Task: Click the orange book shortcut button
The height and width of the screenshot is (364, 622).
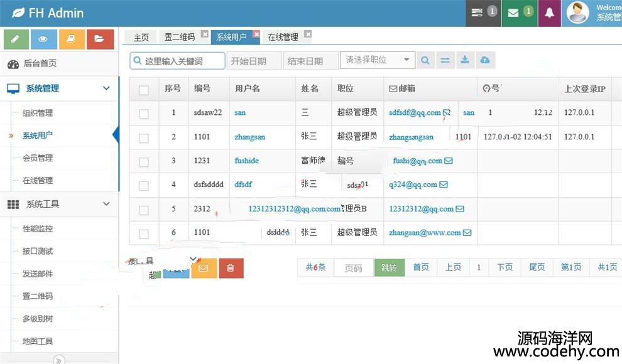Action: click(x=72, y=39)
